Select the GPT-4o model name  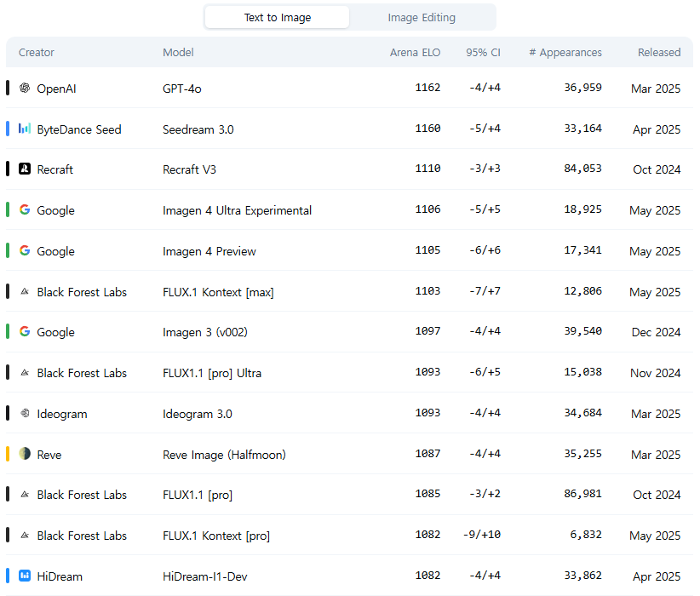182,89
